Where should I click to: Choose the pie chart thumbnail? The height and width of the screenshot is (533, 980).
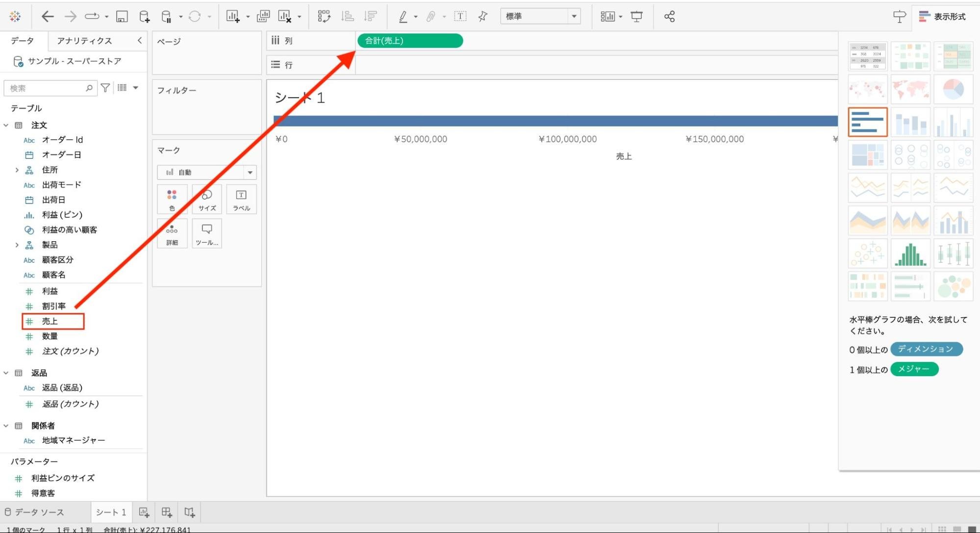[x=953, y=89]
